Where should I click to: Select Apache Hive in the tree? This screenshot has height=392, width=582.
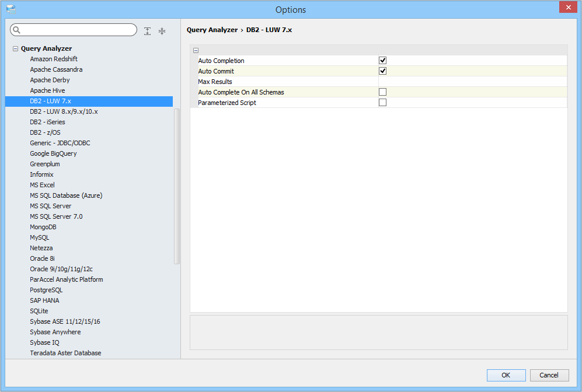tap(47, 90)
